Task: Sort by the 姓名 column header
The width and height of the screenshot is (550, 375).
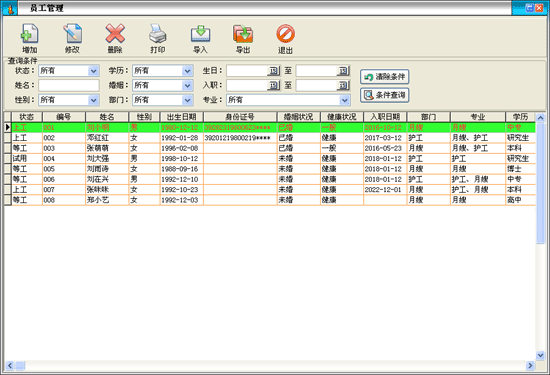Action: [107, 117]
